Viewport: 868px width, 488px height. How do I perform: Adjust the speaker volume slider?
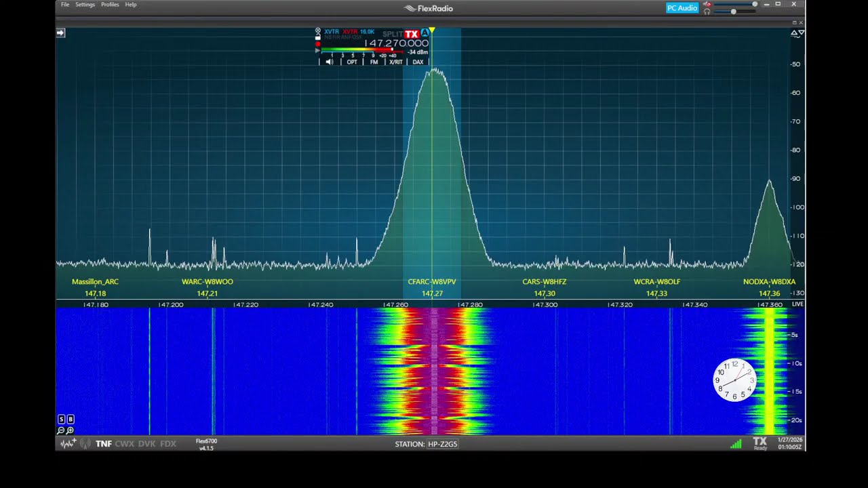click(x=736, y=4)
